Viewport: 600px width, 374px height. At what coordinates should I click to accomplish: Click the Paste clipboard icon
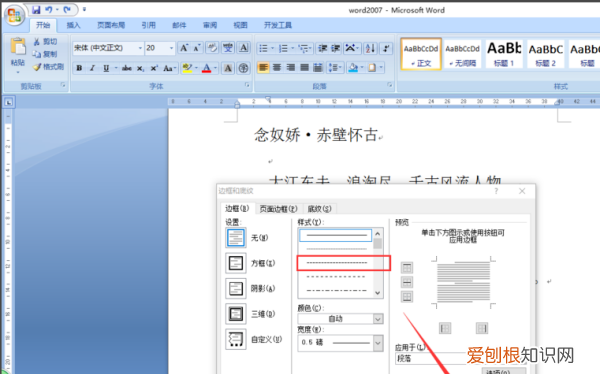tap(18, 47)
